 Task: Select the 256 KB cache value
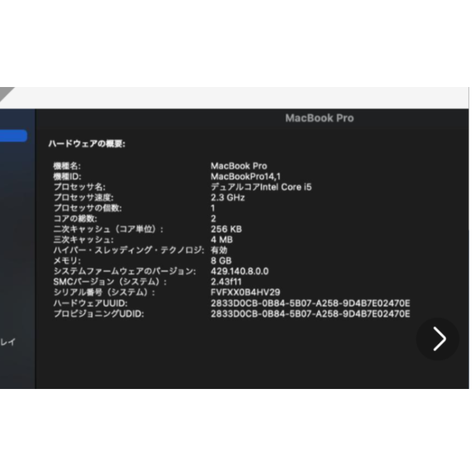[226, 229]
